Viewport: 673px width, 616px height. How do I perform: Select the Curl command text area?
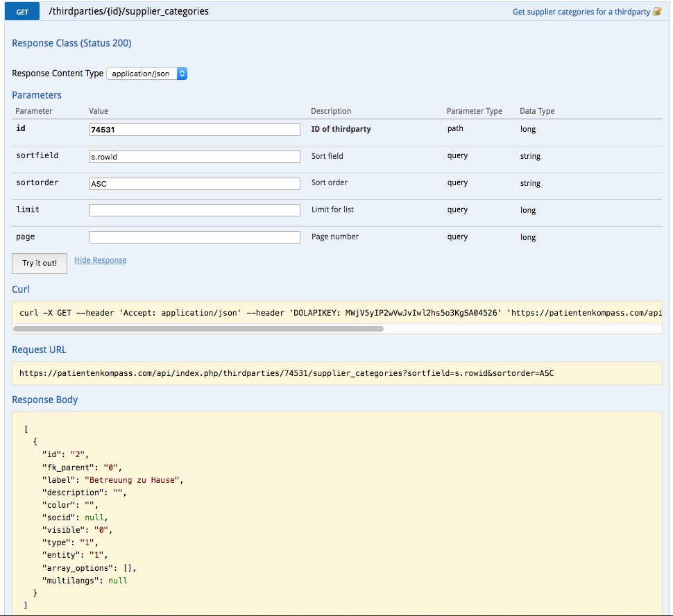[336, 312]
